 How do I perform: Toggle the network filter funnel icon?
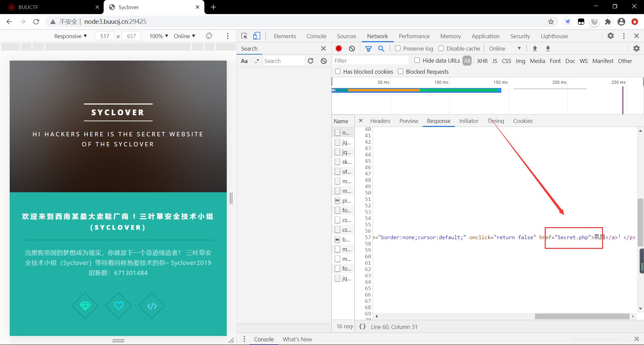pyautogui.click(x=368, y=49)
